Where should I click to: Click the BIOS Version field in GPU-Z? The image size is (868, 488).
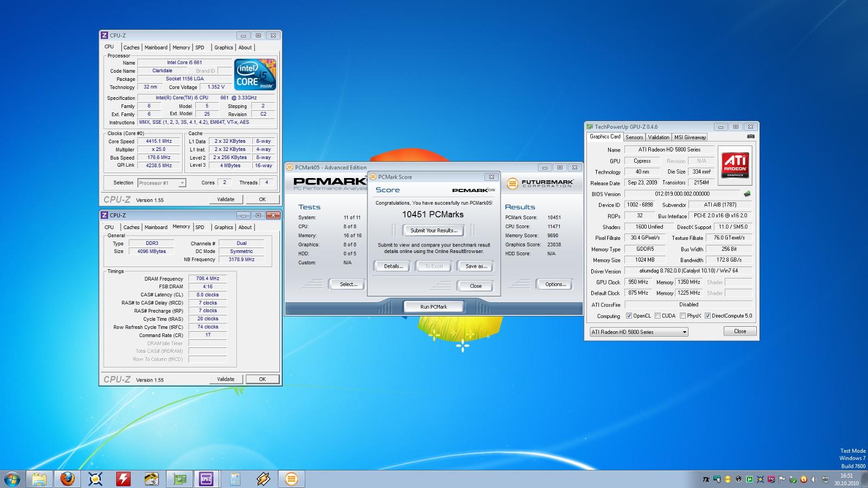(x=682, y=194)
